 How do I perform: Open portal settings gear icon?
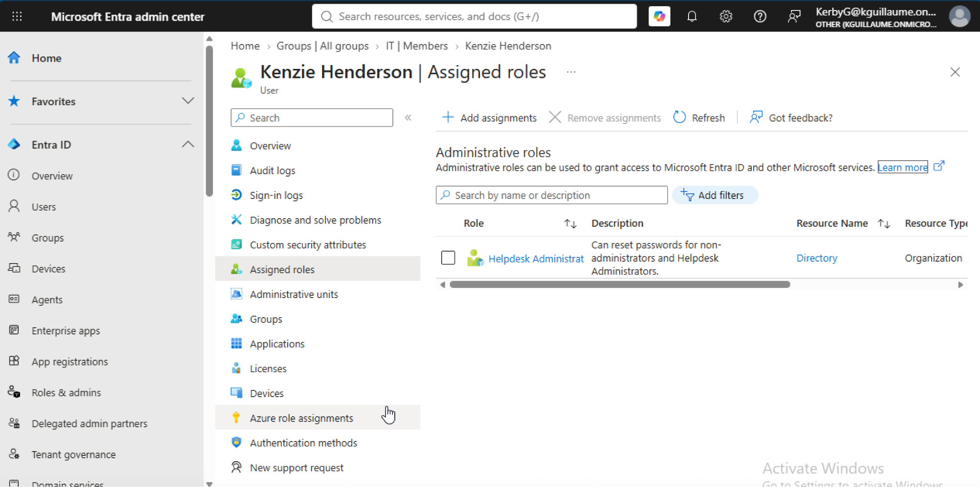coord(726,17)
